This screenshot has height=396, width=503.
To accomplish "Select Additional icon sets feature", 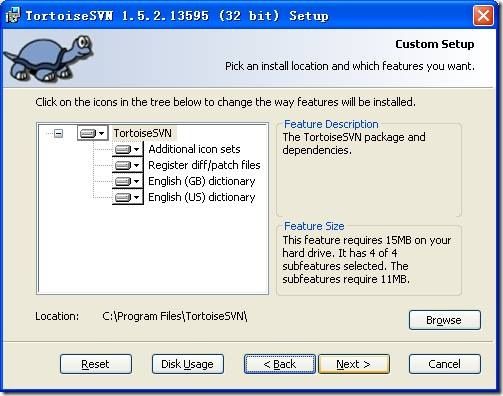I will 194,149.
